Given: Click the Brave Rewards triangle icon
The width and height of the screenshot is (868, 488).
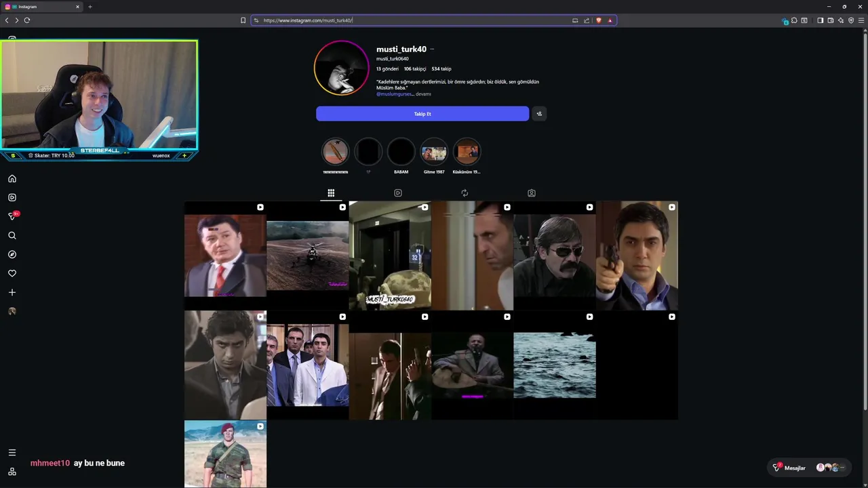Looking at the screenshot, I should pyautogui.click(x=610, y=20).
